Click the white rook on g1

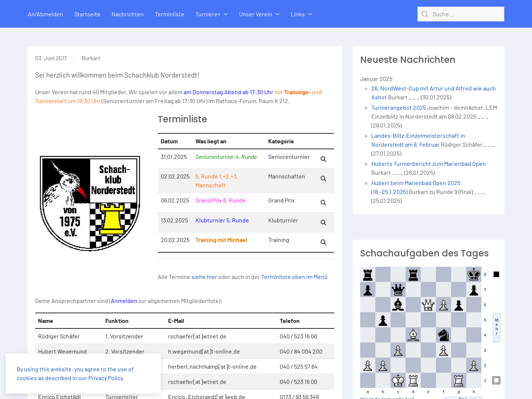(x=458, y=381)
